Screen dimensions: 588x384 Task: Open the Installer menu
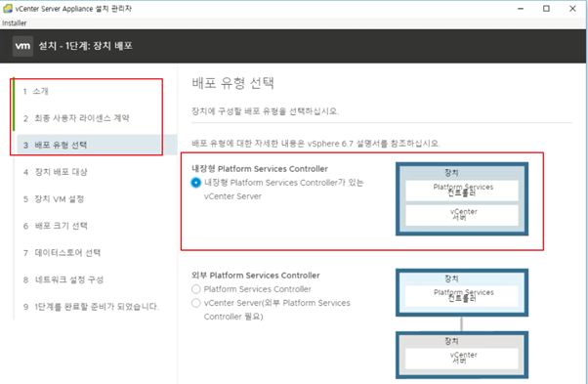point(15,23)
